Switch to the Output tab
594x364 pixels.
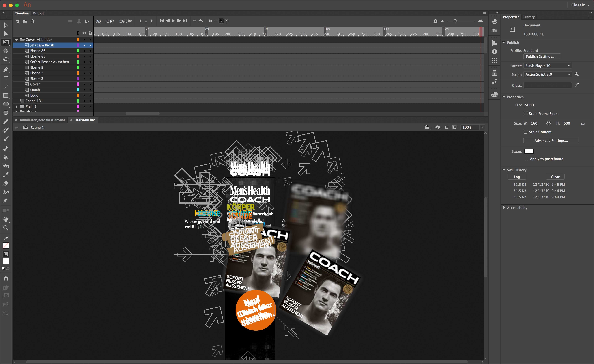coord(38,13)
